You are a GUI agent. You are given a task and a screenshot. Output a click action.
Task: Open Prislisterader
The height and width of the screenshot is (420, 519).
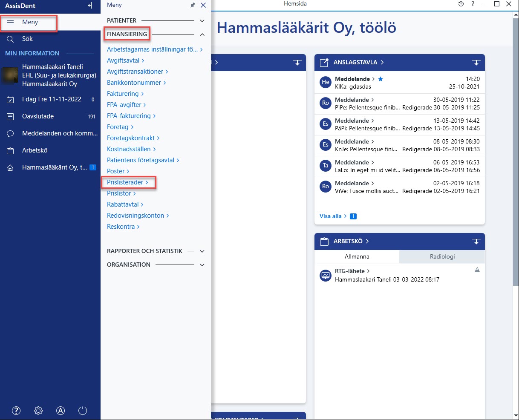(x=127, y=182)
